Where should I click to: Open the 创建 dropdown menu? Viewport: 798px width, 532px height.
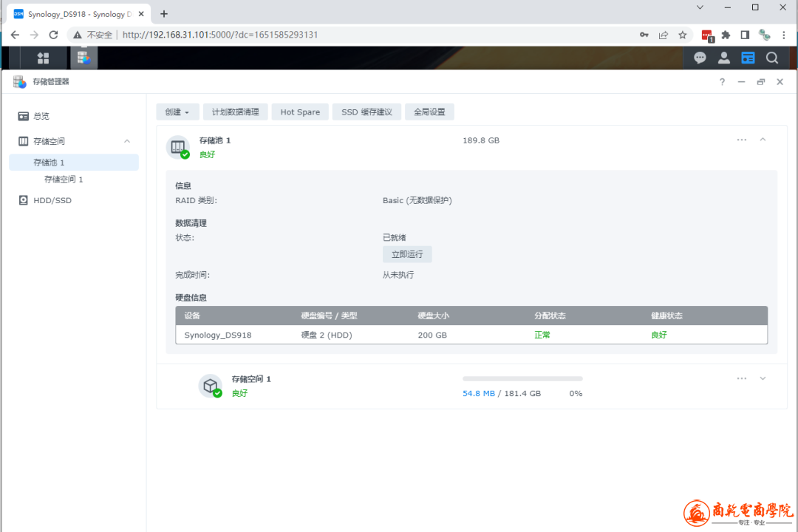[177, 112]
